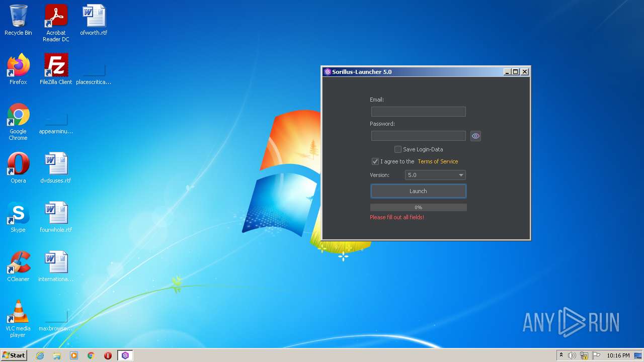Select the Acrobat Reader DC shortcut
644x362 pixels.
[x=56, y=23]
